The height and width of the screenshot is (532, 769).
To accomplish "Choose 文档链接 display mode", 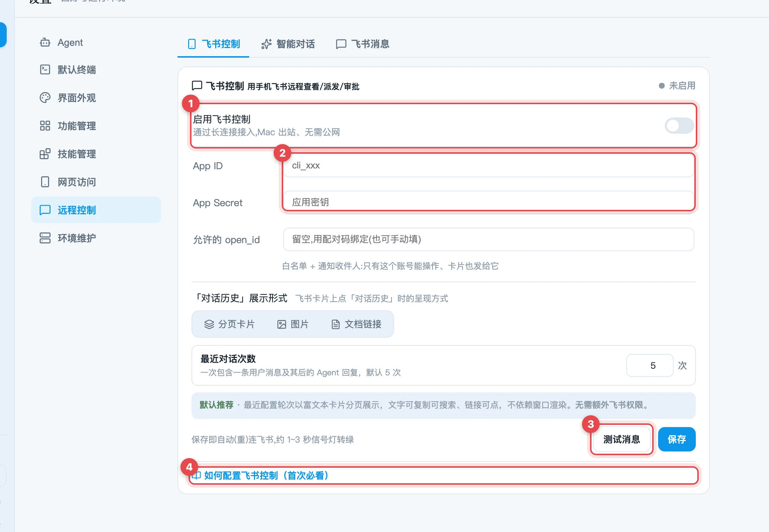I will (x=356, y=324).
